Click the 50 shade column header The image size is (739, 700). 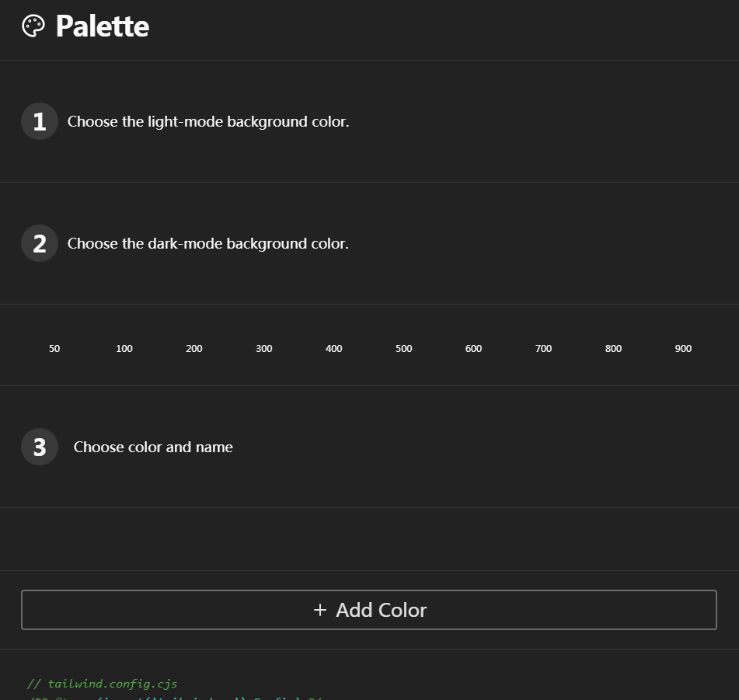pyautogui.click(x=54, y=348)
